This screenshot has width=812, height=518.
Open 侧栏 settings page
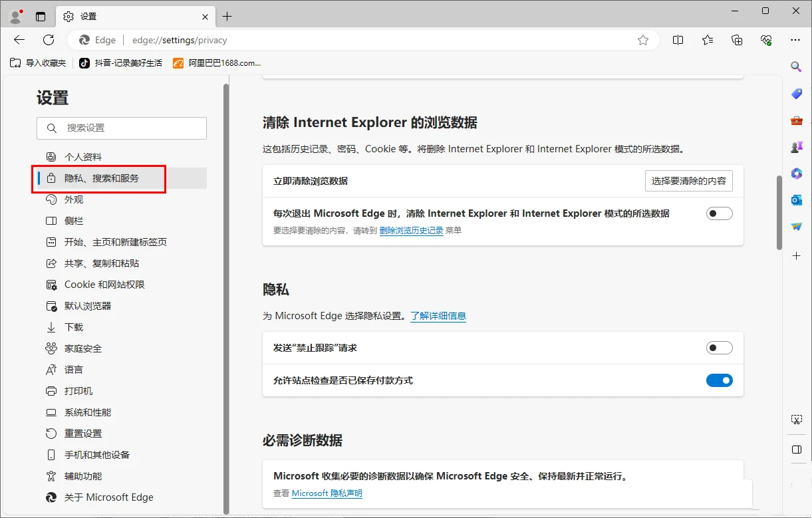point(122,221)
